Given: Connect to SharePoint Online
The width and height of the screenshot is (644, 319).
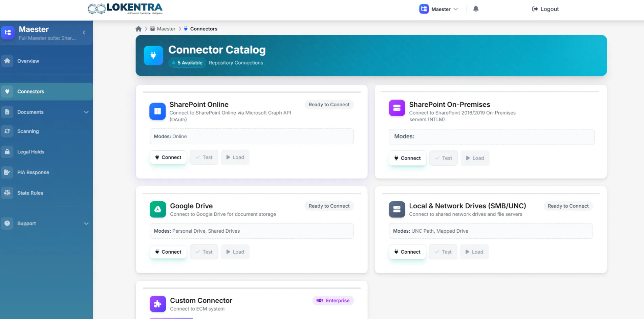Looking at the screenshot, I should (168, 157).
